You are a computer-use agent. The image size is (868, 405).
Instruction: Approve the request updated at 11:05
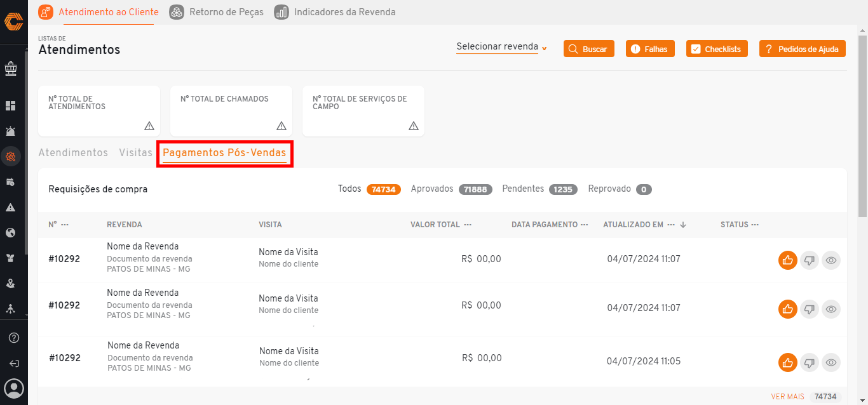pos(788,363)
